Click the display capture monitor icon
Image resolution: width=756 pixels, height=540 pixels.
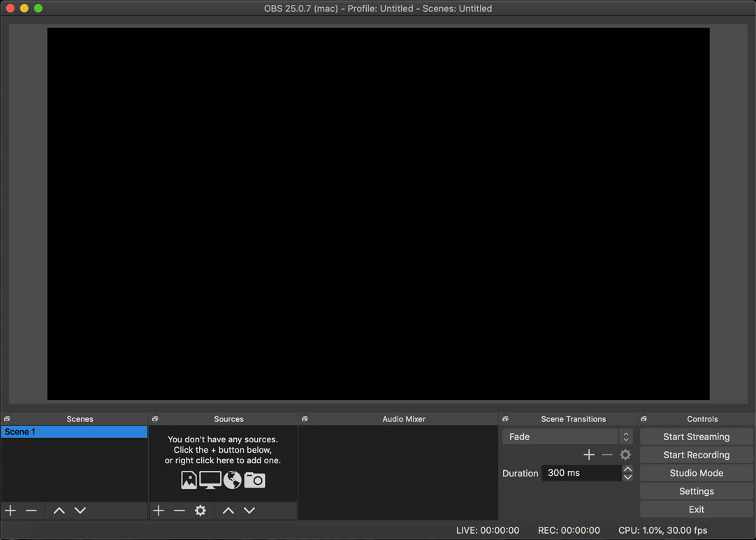210,480
